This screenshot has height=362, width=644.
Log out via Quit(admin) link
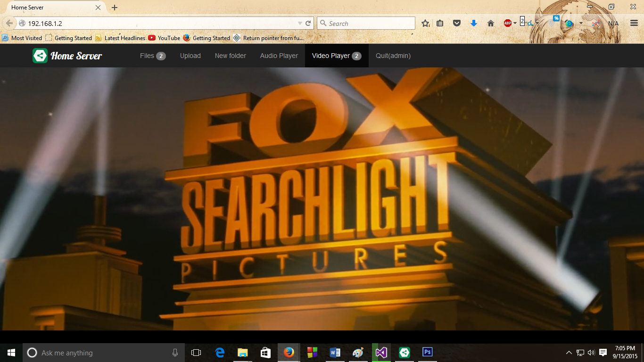coord(393,56)
